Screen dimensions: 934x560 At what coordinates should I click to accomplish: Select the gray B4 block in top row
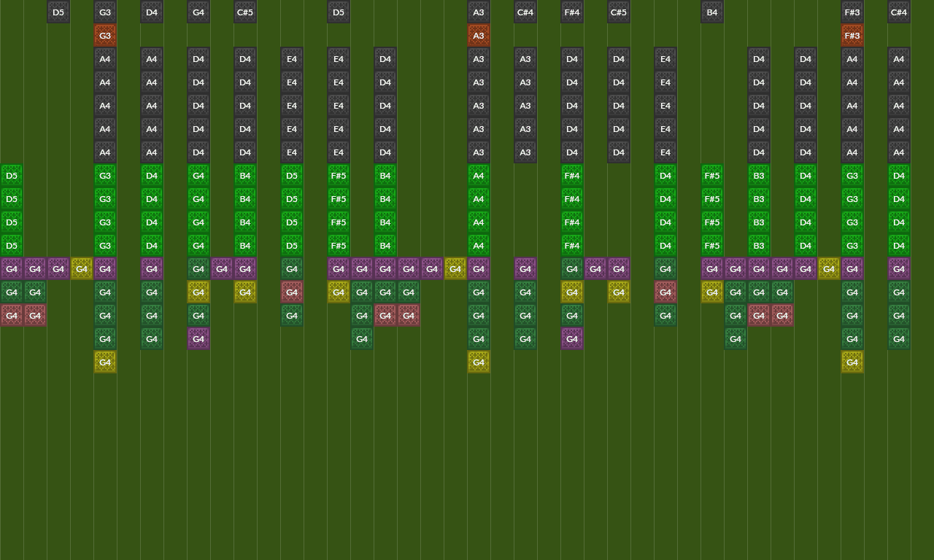(x=712, y=12)
